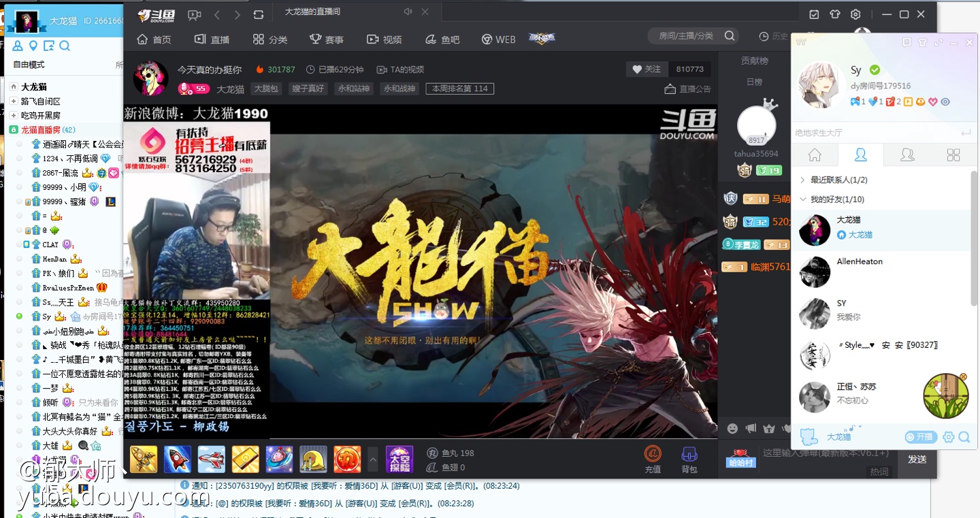Collapse the 我的好友 group
Viewport: 980px width, 518px height.
[803, 199]
